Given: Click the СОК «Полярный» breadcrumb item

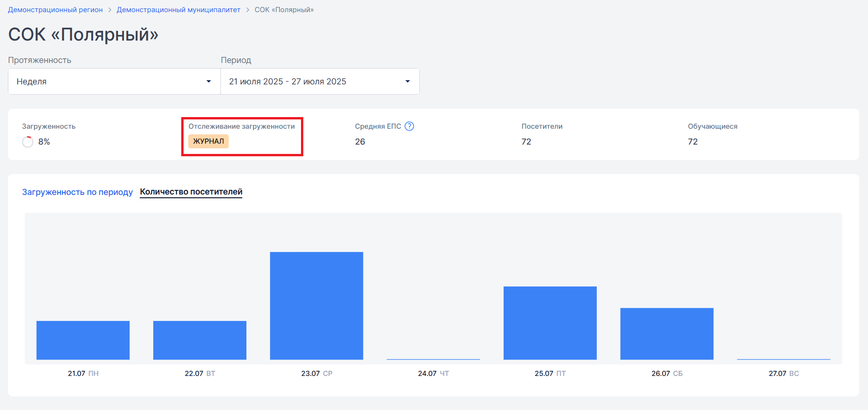Looking at the screenshot, I should click(284, 10).
